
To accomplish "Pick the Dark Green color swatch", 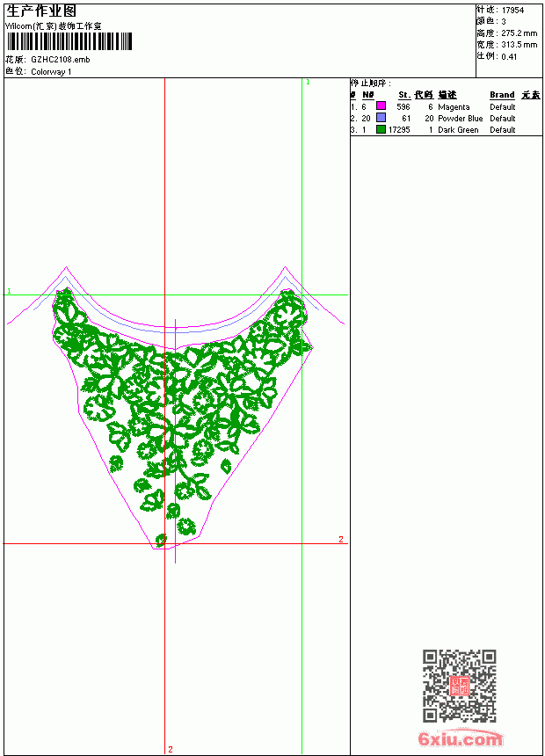I will (x=381, y=129).
